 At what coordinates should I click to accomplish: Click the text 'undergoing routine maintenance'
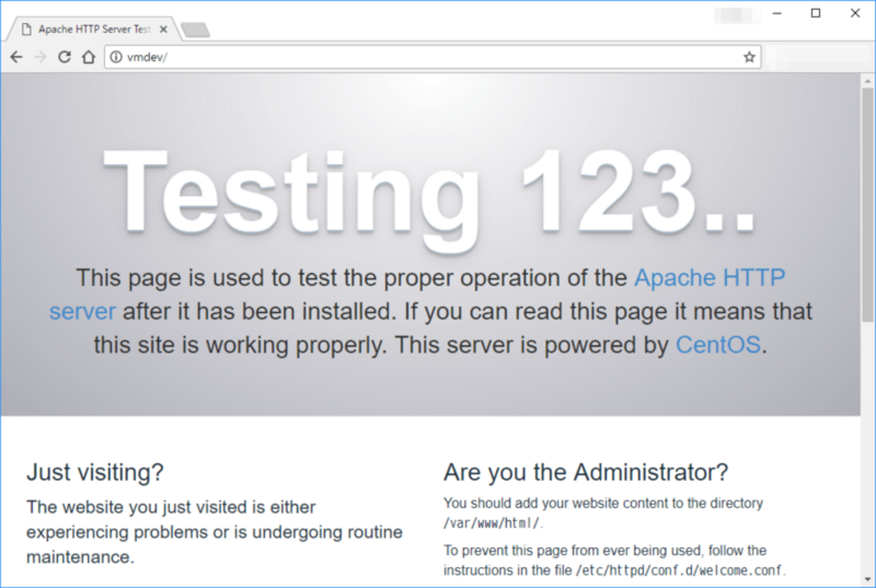click(x=214, y=544)
